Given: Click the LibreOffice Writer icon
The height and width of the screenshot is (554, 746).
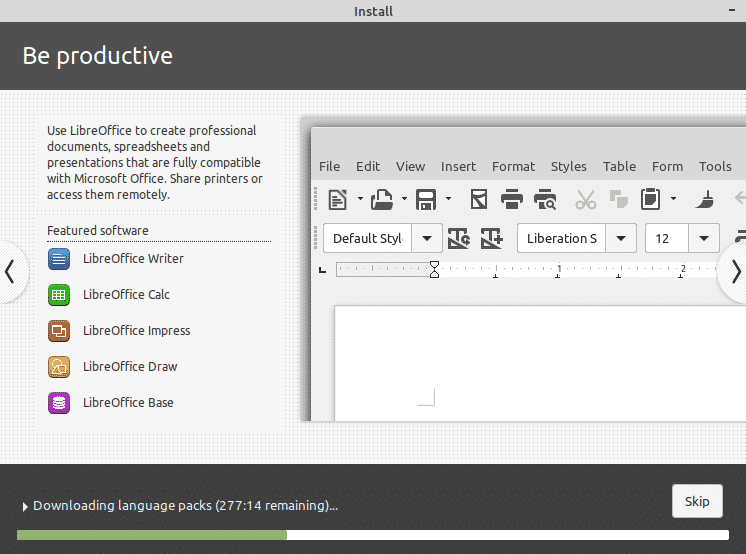Looking at the screenshot, I should coord(59,259).
